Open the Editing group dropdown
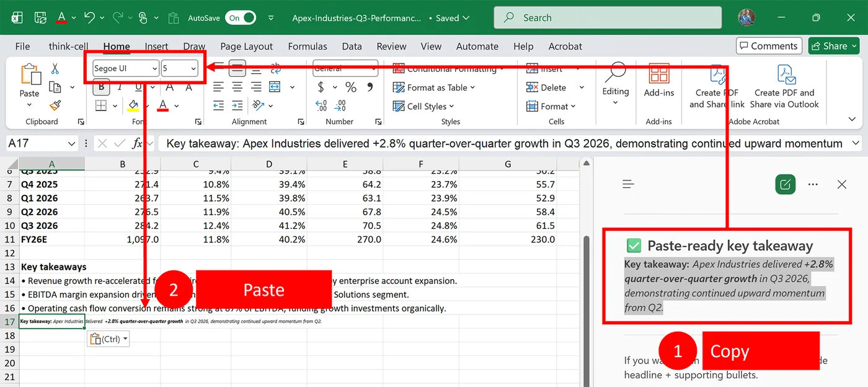 point(615,84)
